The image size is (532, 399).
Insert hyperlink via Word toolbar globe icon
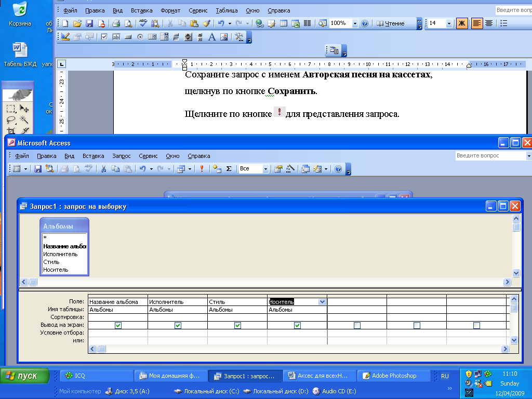click(x=260, y=23)
